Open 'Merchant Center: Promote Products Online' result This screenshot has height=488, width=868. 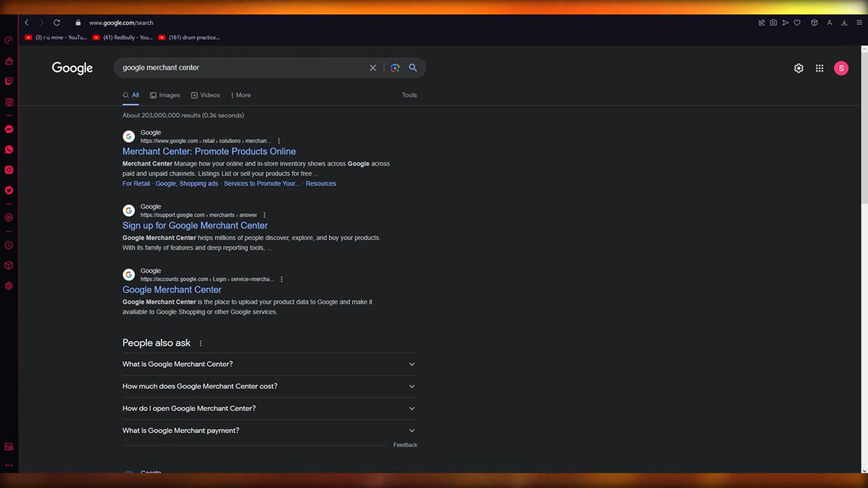click(x=209, y=151)
